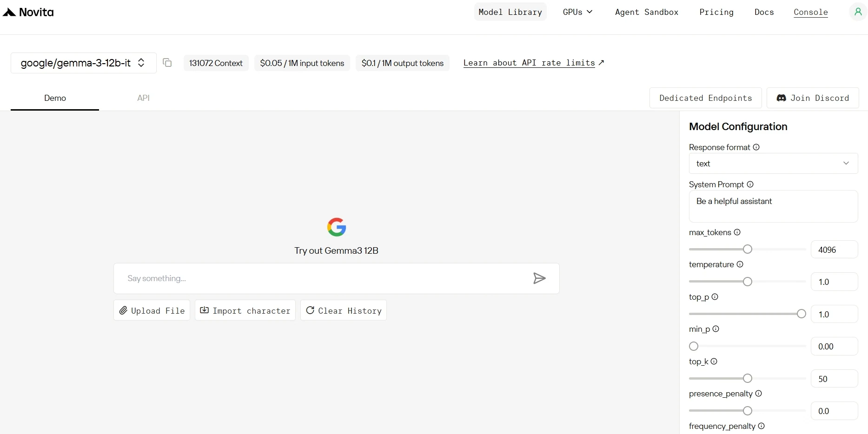868x434 pixels.
Task: Click the temperature slider handle
Action: (748, 282)
